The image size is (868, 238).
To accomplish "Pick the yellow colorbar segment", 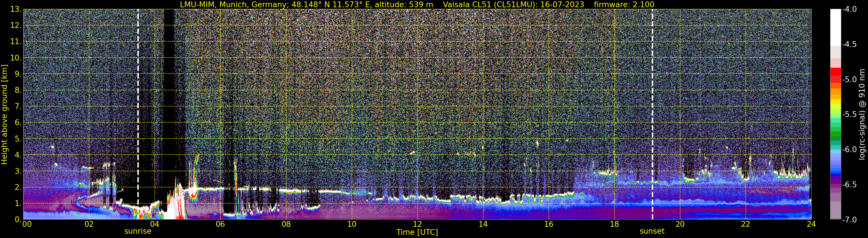I will [835, 101].
